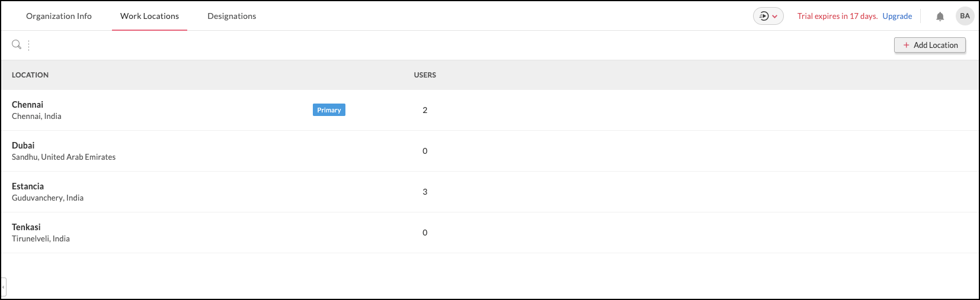Click Estancia's user count of 3

[425, 192]
